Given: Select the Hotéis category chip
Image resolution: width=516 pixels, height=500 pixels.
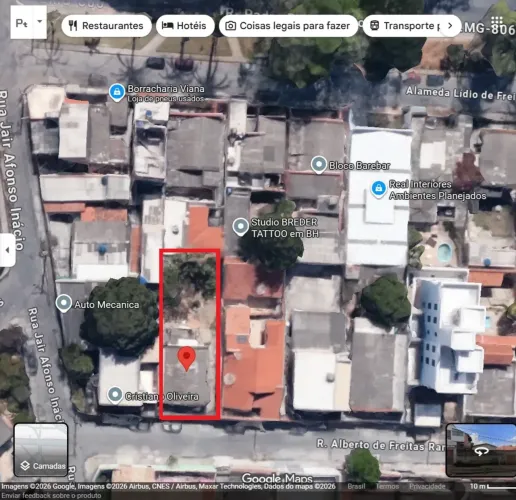Looking at the screenshot, I should (x=185, y=26).
